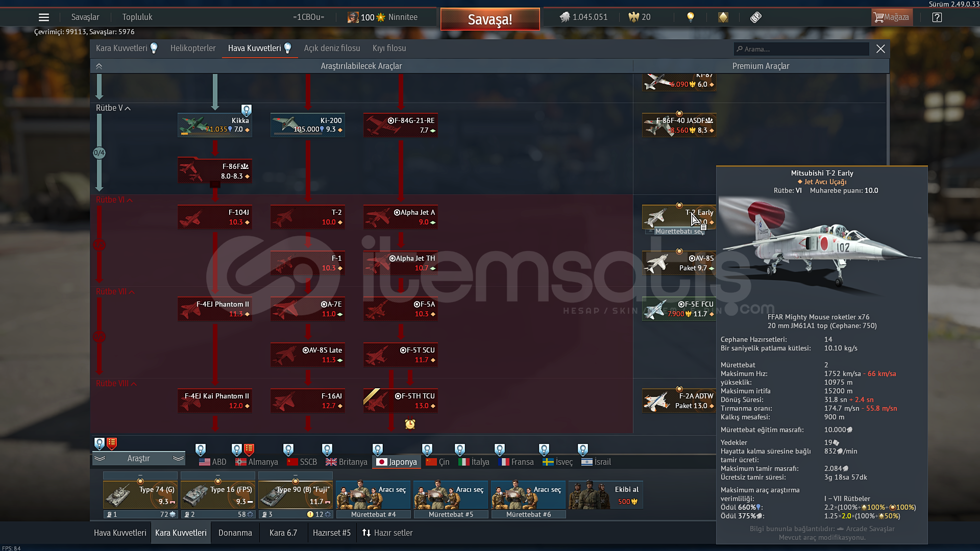Screen dimensions: 980x551
Task: Open Hazır setler presets button
Action: pos(387,533)
